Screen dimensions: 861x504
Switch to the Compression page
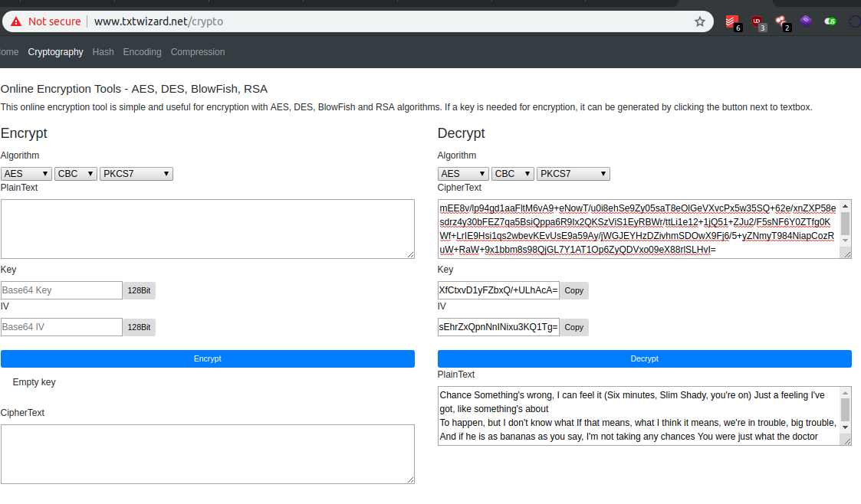click(x=198, y=52)
